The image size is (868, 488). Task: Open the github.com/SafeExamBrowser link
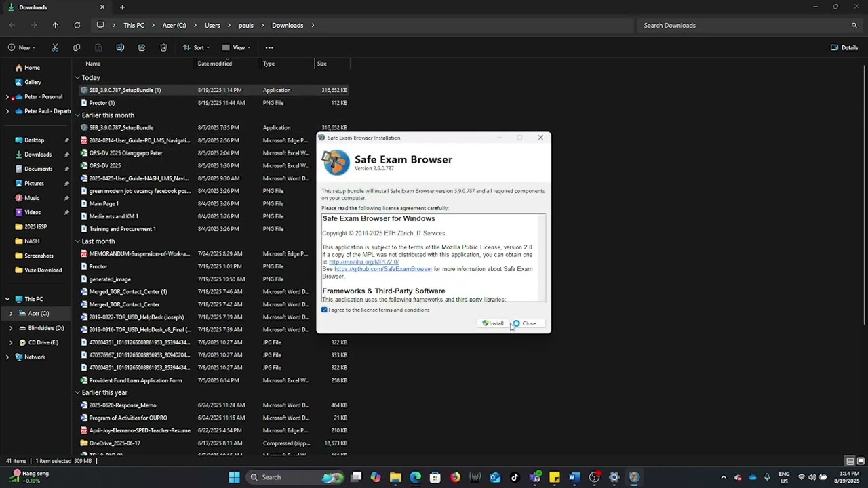click(x=383, y=269)
